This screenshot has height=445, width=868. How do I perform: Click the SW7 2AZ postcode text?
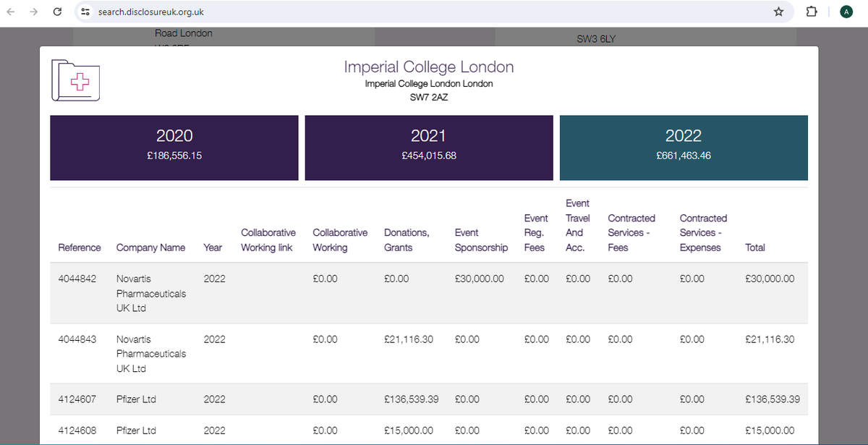click(x=429, y=98)
